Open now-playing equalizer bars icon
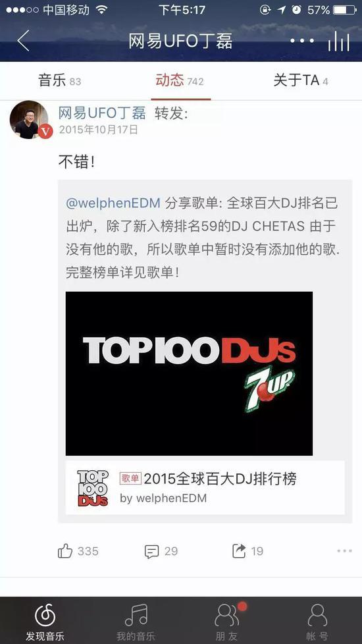The height and width of the screenshot is (644, 362). click(x=339, y=41)
